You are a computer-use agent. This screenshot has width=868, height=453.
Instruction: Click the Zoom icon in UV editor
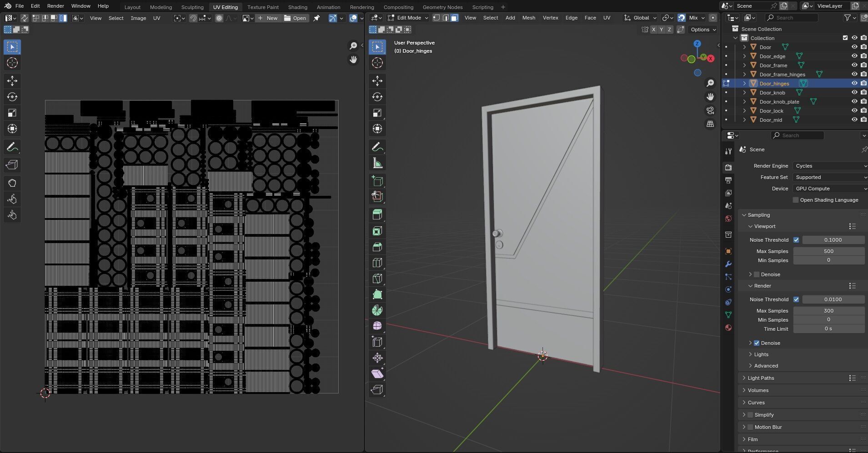[x=353, y=46]
